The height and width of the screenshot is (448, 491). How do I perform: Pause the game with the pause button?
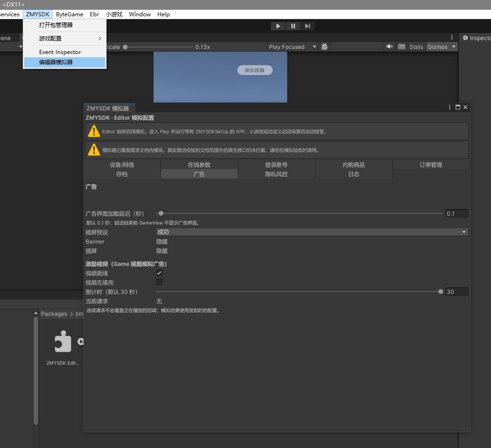[293, 26]
